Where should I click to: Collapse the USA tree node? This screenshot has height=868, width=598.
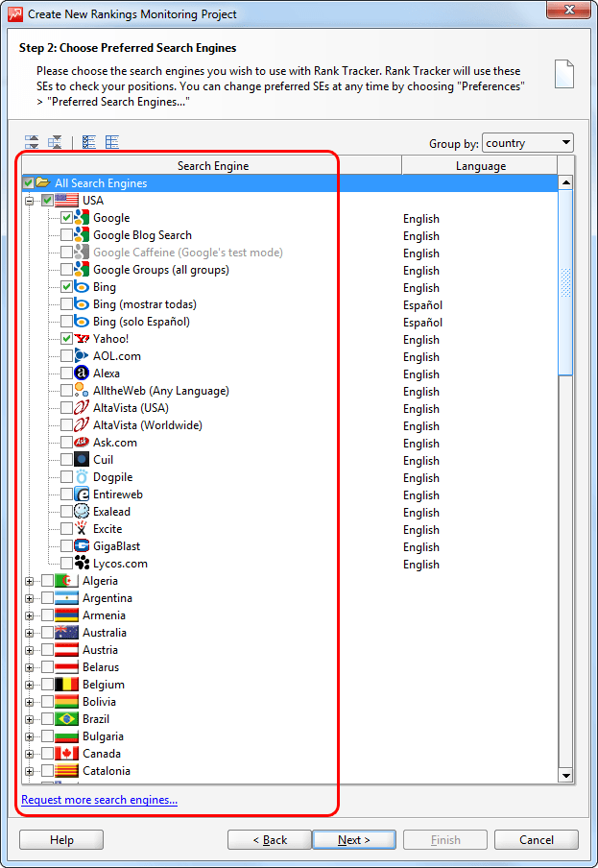(x=30, y=201)
